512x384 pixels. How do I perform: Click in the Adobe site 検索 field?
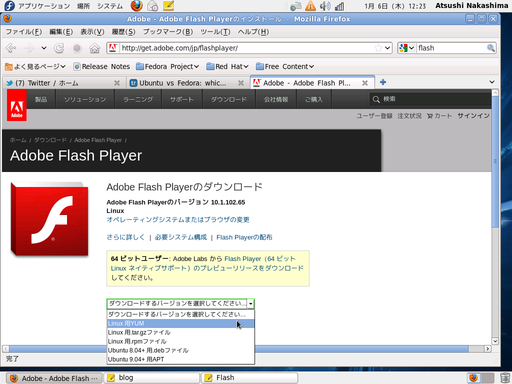tap(430, 99)
